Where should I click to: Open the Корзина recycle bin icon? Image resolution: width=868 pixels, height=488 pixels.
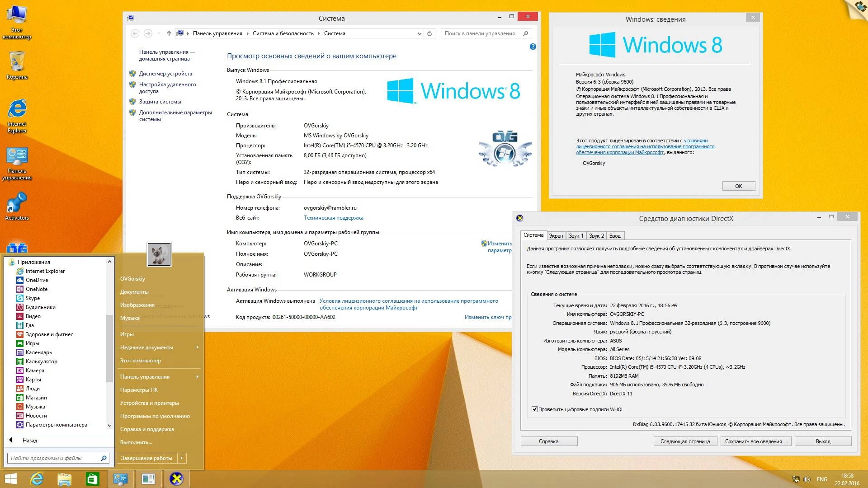(17, 66)
